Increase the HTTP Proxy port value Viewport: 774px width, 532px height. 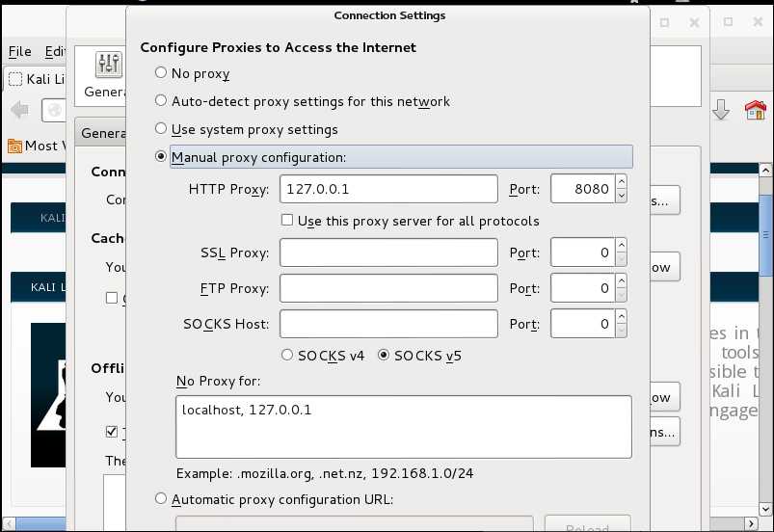[x=622, y=182]
